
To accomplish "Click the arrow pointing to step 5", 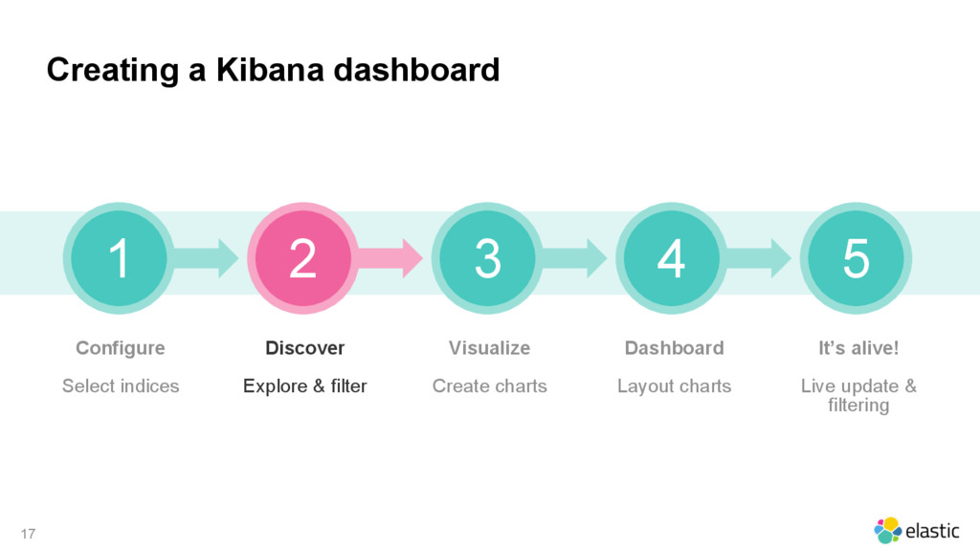I will pyautogui.click(x=759, y=258).
